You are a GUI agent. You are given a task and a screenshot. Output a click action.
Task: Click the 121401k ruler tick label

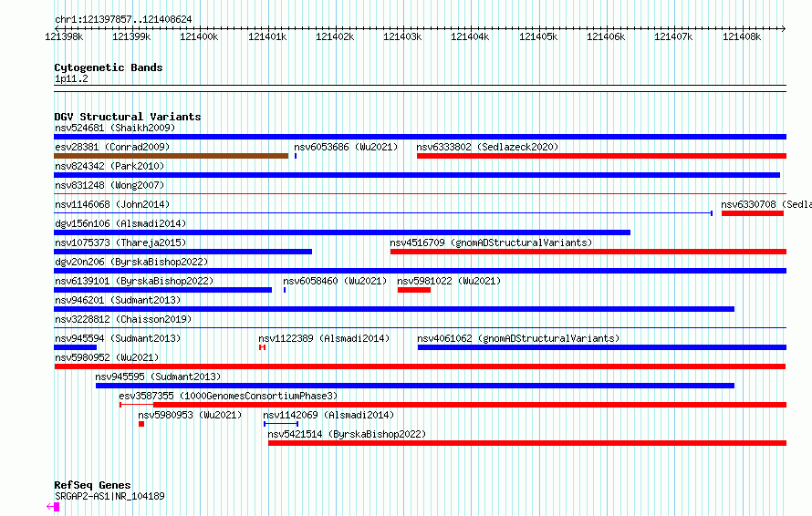pos(267,36)
